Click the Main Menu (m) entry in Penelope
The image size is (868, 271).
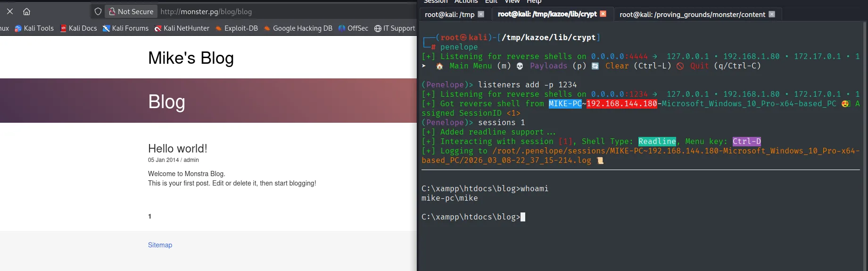(480, 66)
